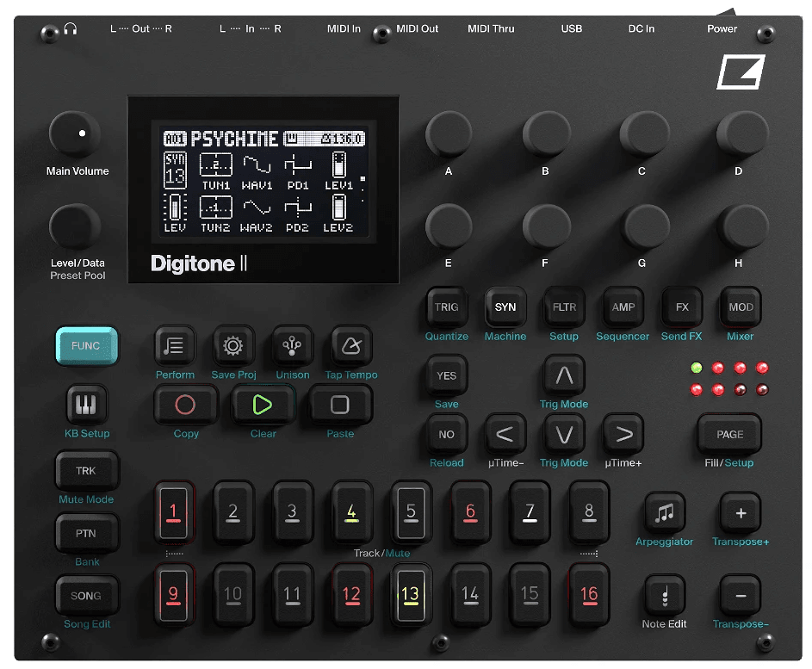The image size is (812, 669).
Task: Open the AMP Sequencer parameter page
Action: [623, 307]
